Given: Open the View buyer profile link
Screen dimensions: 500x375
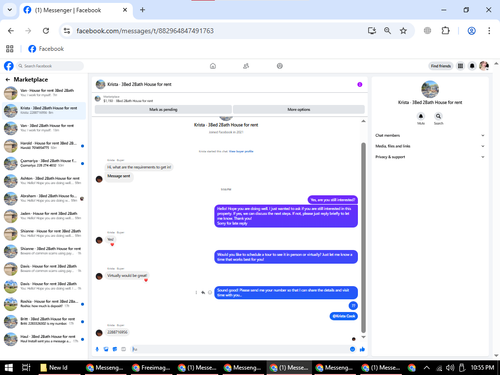Looking at the screenshot, I should click(x=241, y=151).
